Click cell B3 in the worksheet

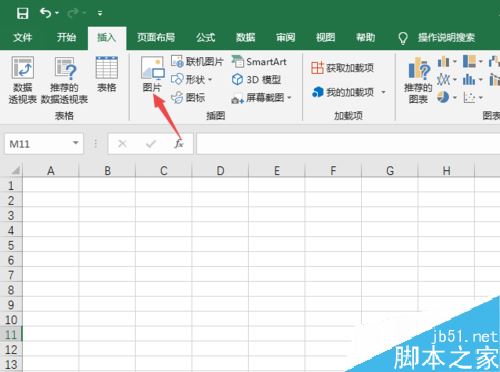(x=107, y=215)
